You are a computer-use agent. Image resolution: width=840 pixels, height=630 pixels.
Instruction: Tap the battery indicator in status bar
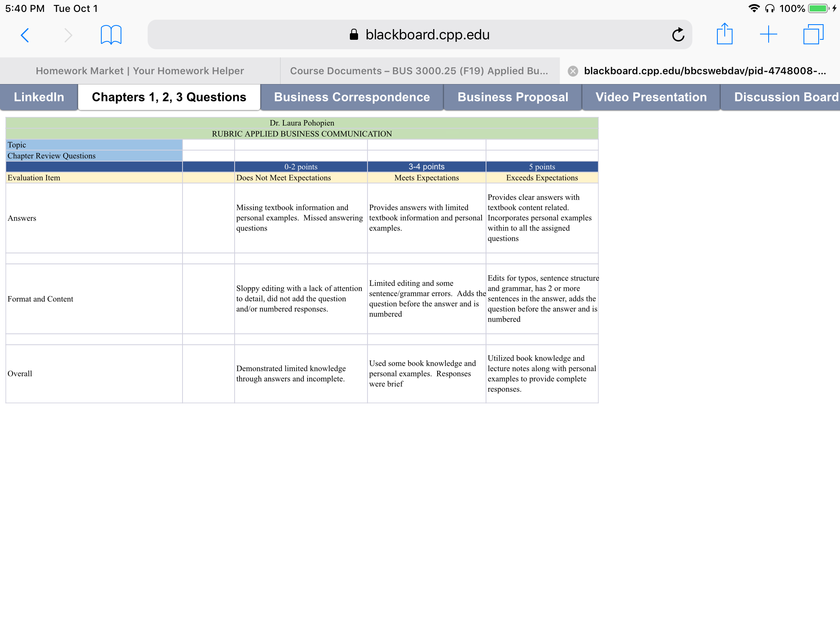coord(818,8)
